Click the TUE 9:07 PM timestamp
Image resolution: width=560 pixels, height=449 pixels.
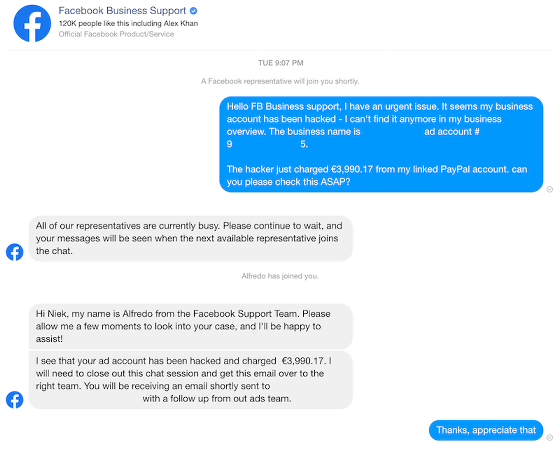tap(281, 63)
